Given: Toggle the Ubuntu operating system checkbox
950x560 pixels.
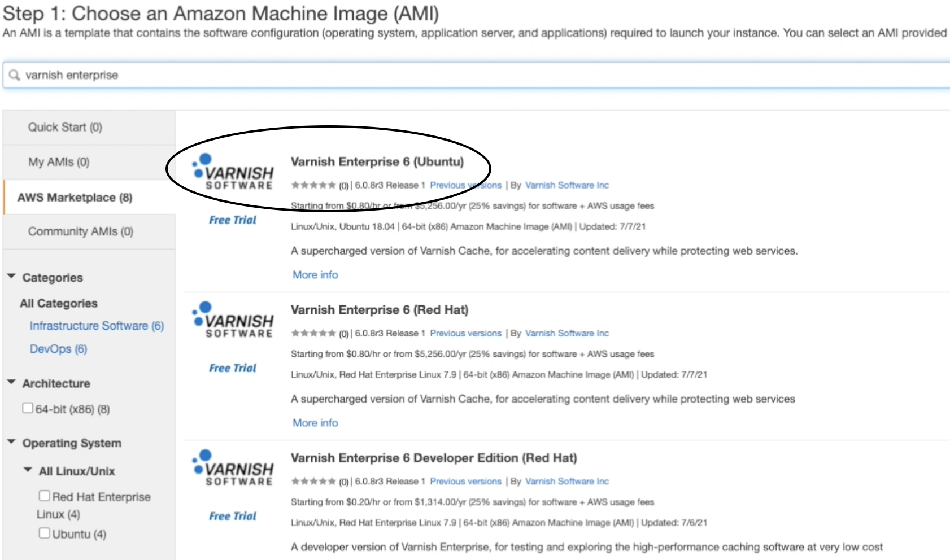Looking at the screenshot, I should 44,533.
